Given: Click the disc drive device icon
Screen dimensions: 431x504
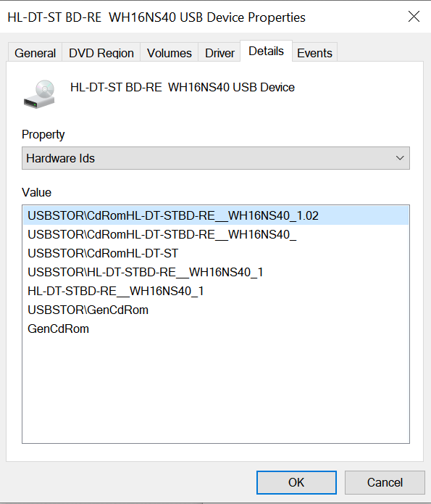Looking at the screenshot, I should tap(39, 94).
